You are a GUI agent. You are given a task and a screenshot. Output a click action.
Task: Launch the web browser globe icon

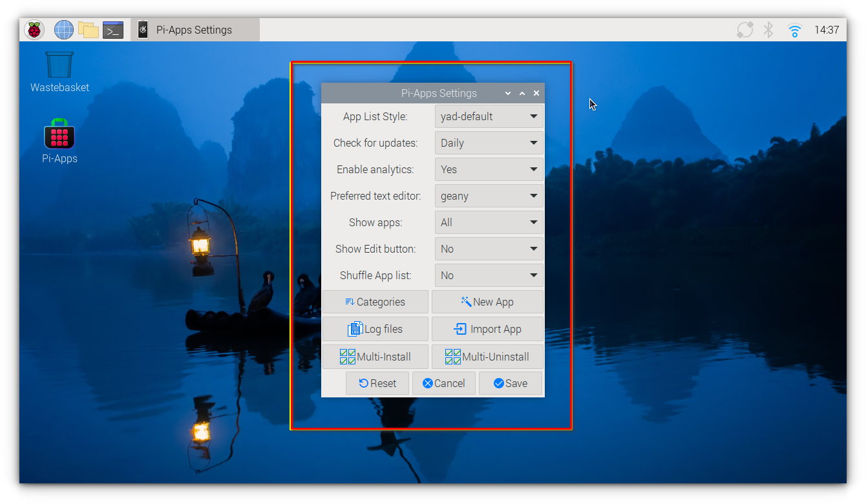pos(64,30)
